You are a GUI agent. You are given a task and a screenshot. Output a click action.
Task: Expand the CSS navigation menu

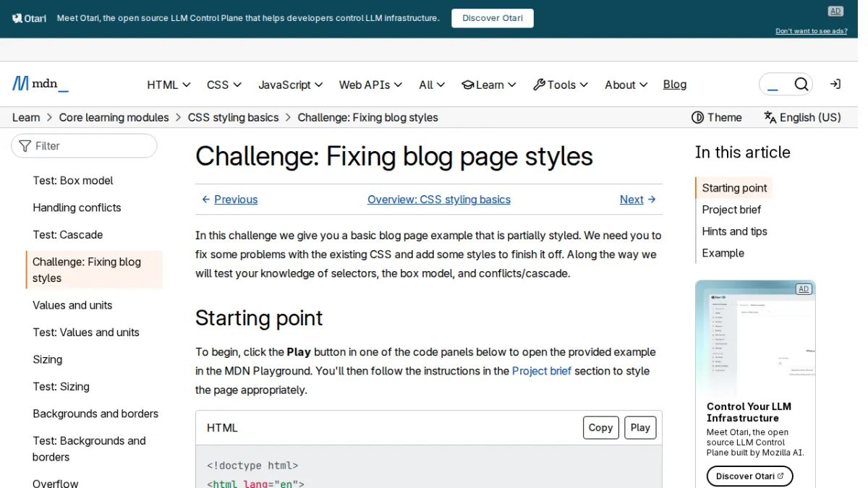pyautogui.click(x=224, y=85)
